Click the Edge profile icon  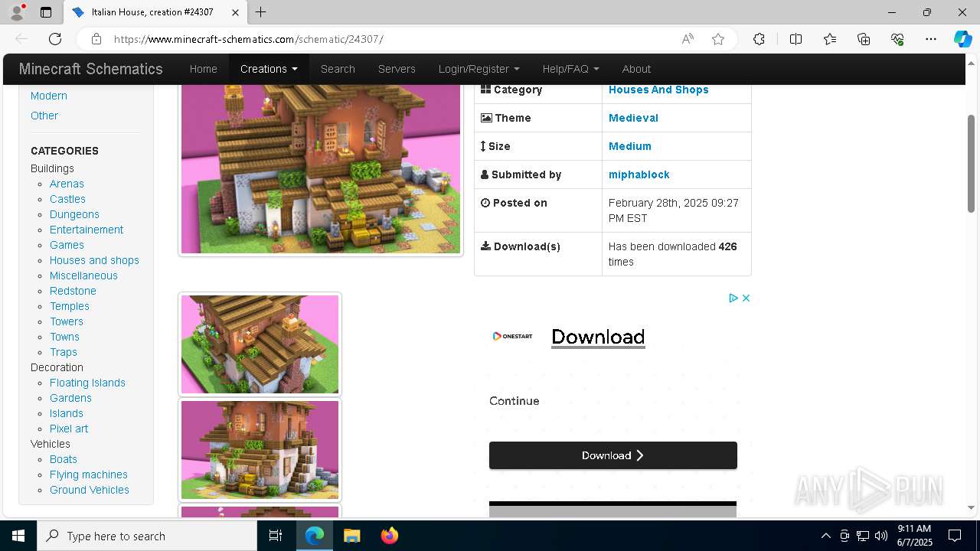(x=16, y=12)
